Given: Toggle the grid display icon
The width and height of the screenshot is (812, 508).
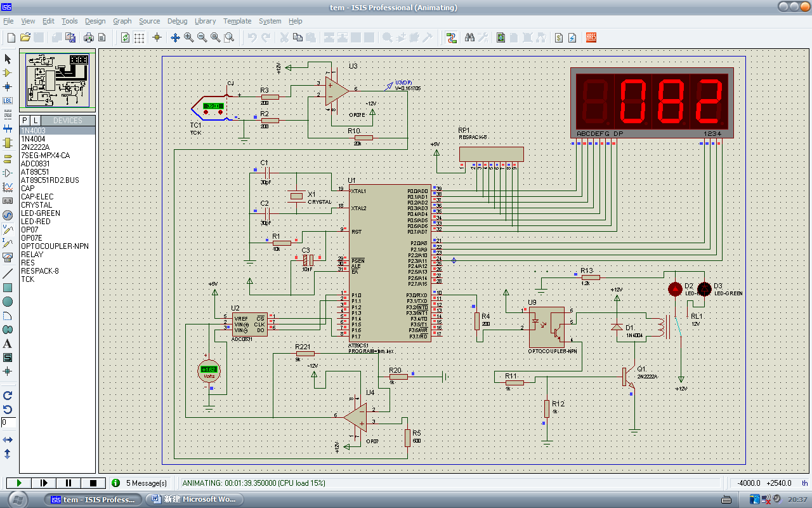Looking at the screenshot, I should (139, 37).
